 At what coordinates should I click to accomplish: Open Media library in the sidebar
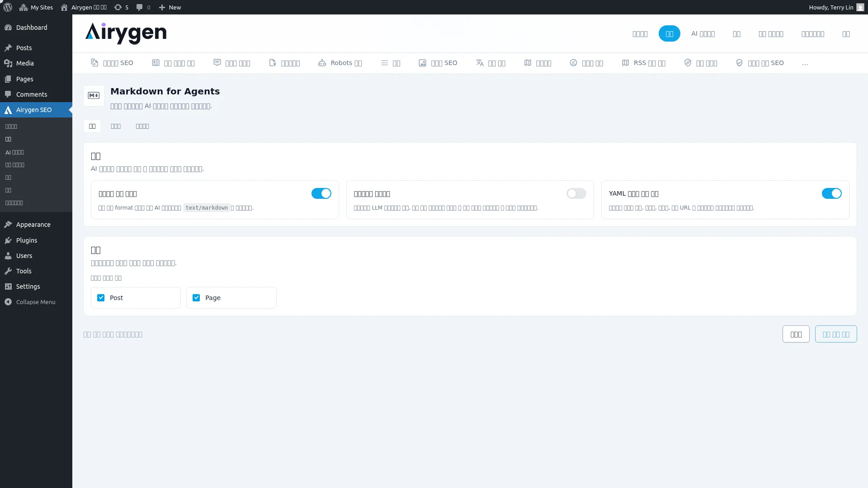point(36,63)
